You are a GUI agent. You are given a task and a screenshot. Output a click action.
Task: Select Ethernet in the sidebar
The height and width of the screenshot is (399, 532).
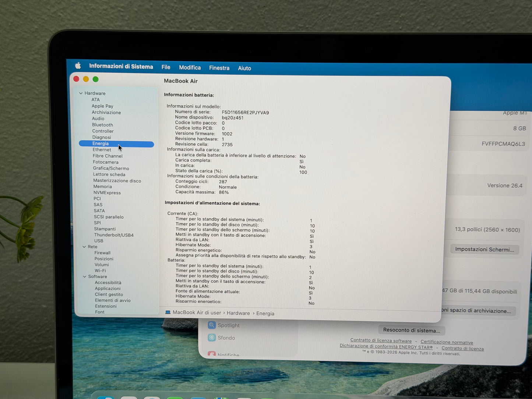102,150
